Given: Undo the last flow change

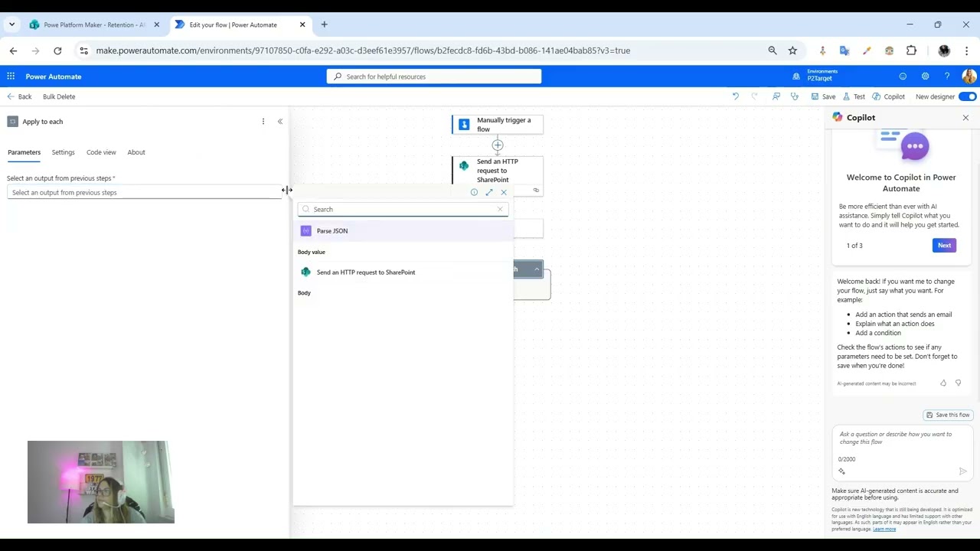Looking at the screenshot, I should 736,96.
